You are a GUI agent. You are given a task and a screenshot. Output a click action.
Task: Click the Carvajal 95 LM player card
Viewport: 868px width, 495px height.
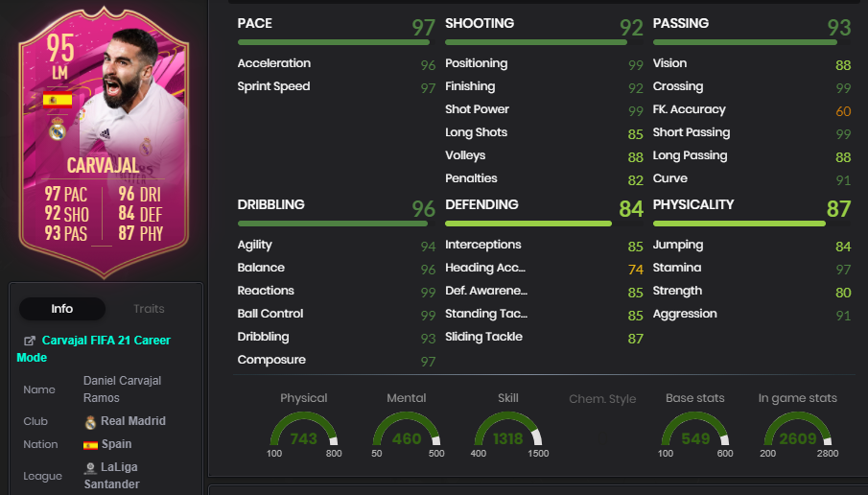[x=104, y=142]
